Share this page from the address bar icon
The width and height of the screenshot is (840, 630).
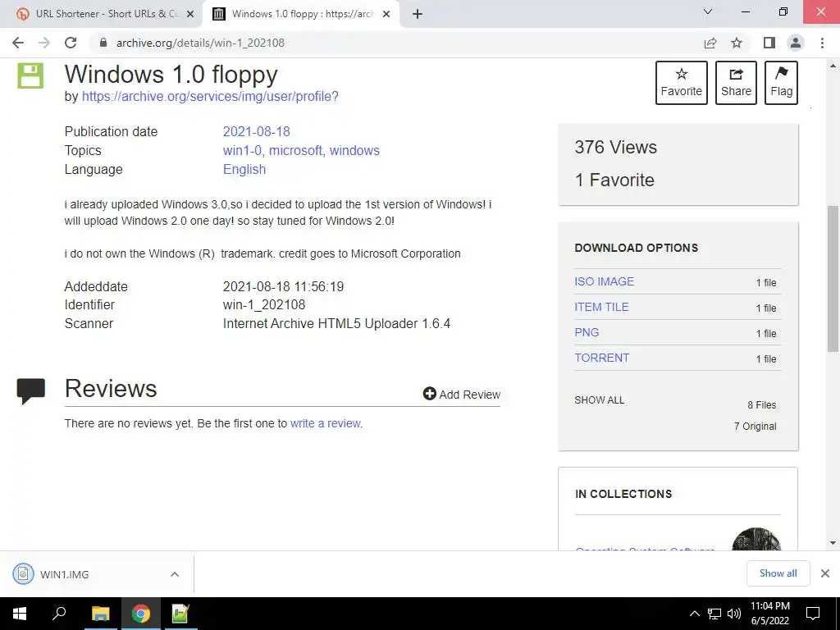pos(710,43)
